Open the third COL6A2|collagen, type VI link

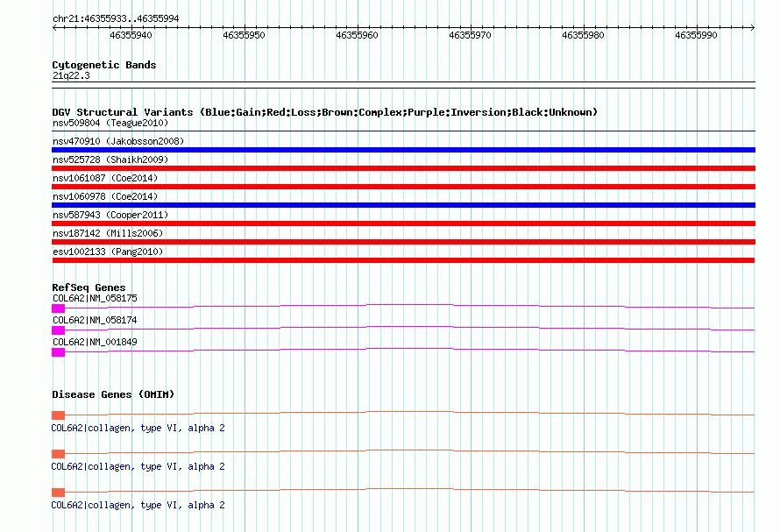coord(138,505)
